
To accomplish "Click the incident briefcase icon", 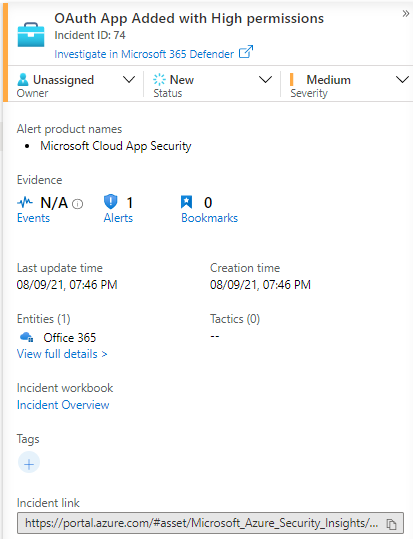I will pyautogui.click(x=31, y=34).
